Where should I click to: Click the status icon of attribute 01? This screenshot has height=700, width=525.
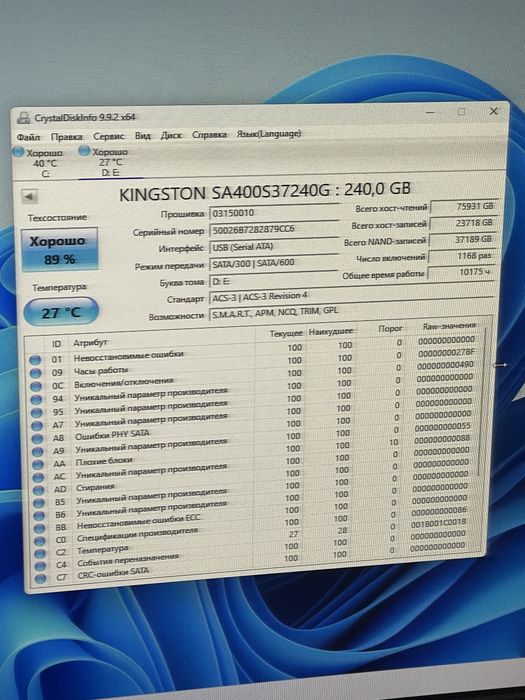point(35,359)
